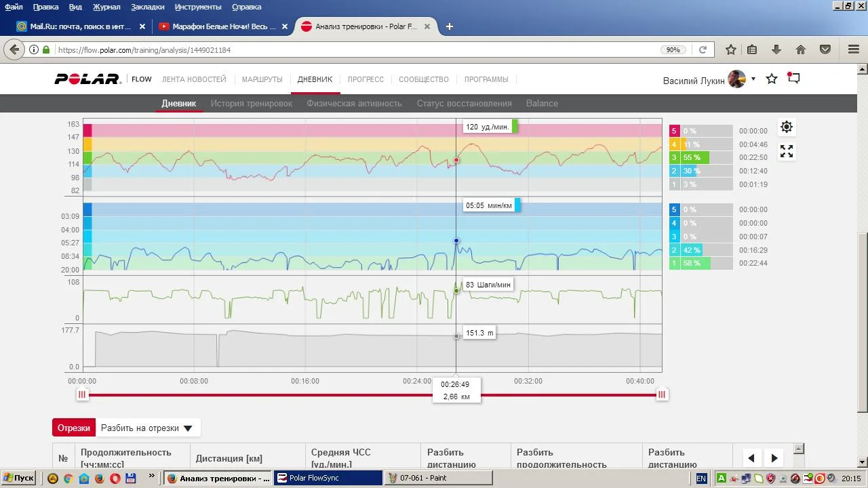Open the История тренировок sub-tab
The width and height of the screenshot is (868, 488).
click(x=251, y=104)
